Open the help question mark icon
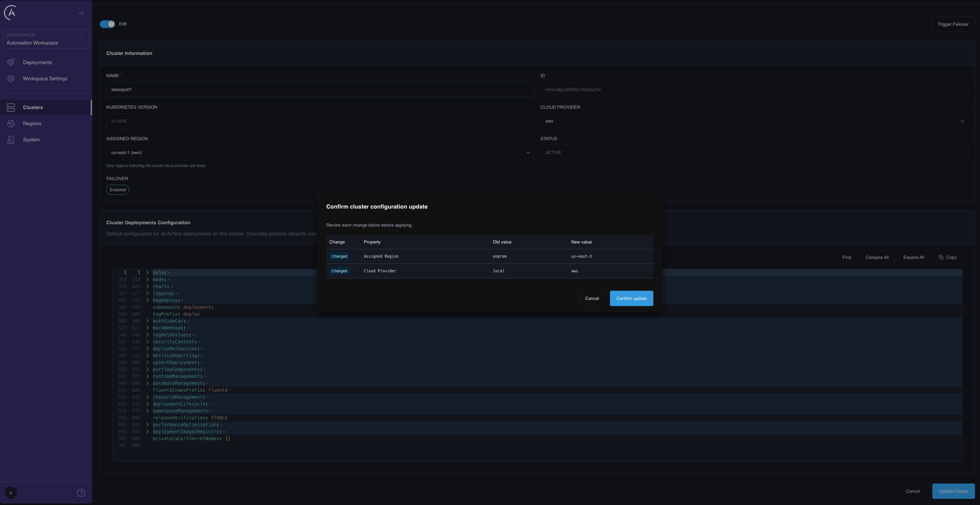The width and height of the screenshot is (980, 505). 81,493
